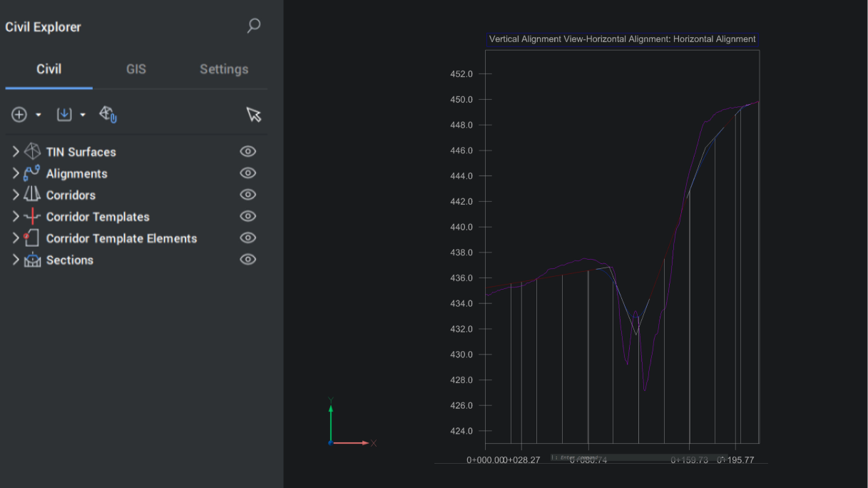868x488 pixels.
Task: Open the dropdown arrow beside the import icon
Action: click(x=83, y=115)
